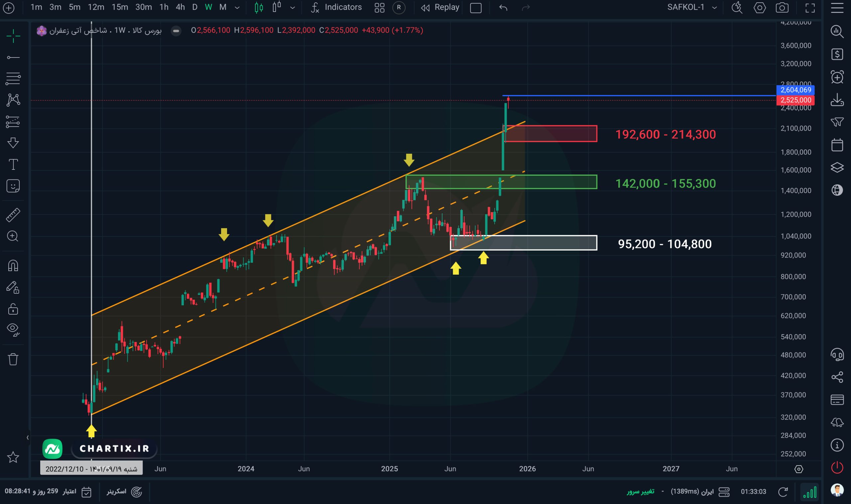
Task: Toggle the lock all drawings icon
Action: [x=13, y=309]
